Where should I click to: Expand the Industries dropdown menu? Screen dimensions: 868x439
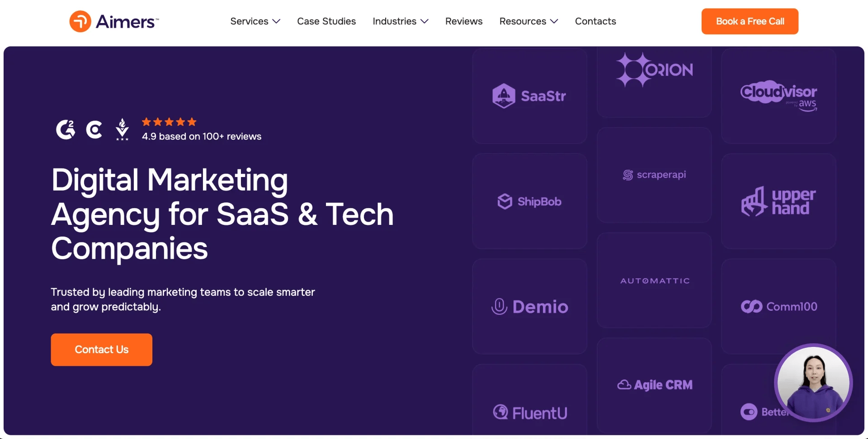(x=401, y=21)
